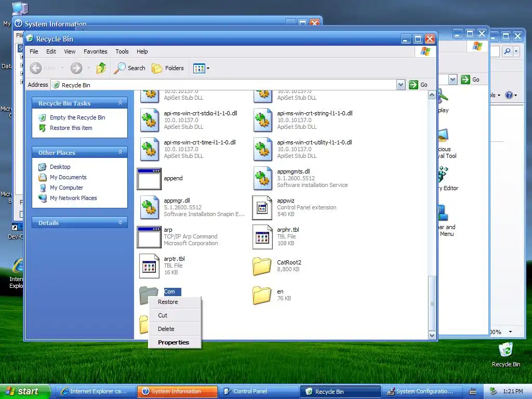This screenshot has width=532, height=399.
Task: Select the appmgr.dll file icon
Action: pos(149,207)
